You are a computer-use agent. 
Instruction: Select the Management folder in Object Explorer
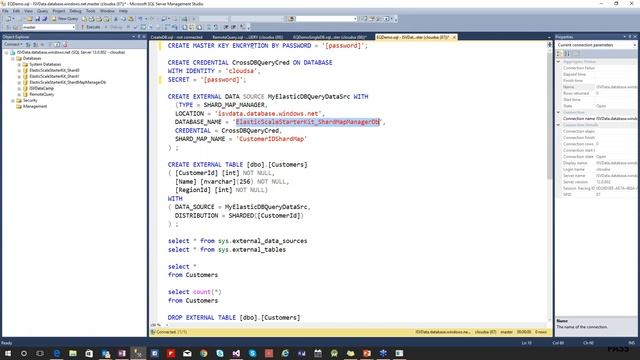[35, 106]
